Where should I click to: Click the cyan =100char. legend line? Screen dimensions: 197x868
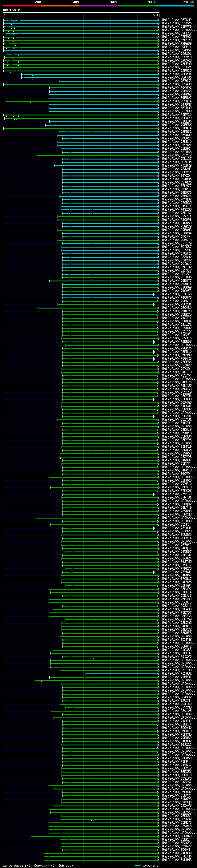tap(137, 866)
